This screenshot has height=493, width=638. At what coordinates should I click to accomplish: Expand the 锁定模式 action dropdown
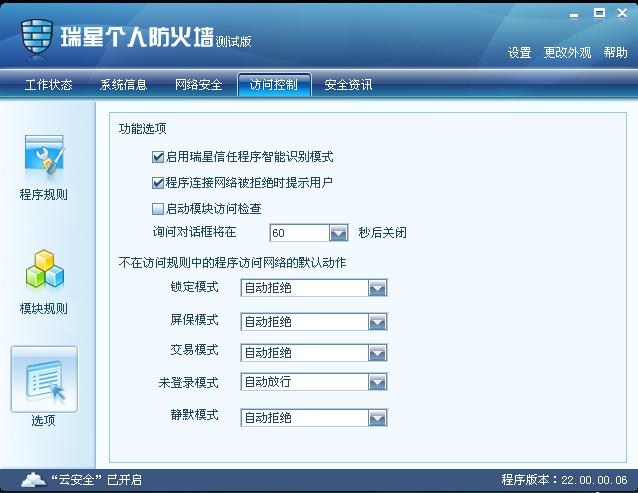[377, 288]
